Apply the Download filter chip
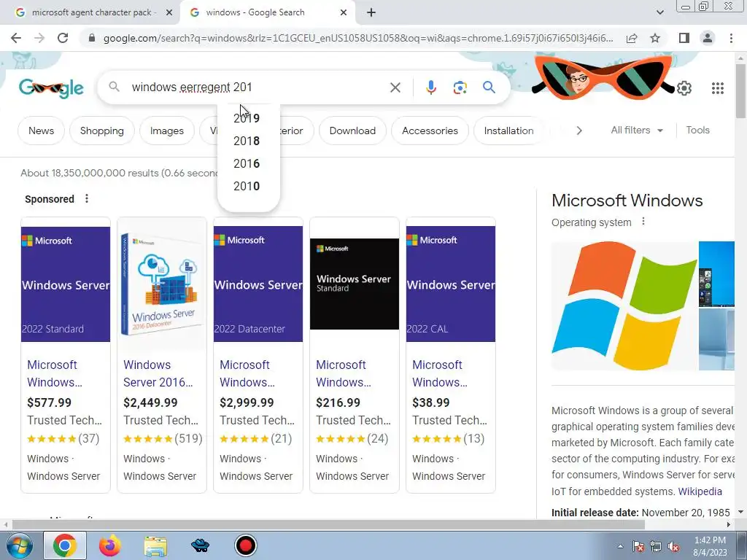747x560 pixels. click(352, 131)
